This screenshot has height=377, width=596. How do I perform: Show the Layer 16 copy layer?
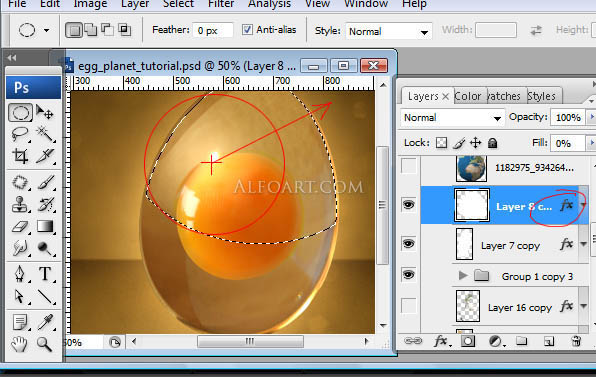pyautogui.click(x=409, y=306)
